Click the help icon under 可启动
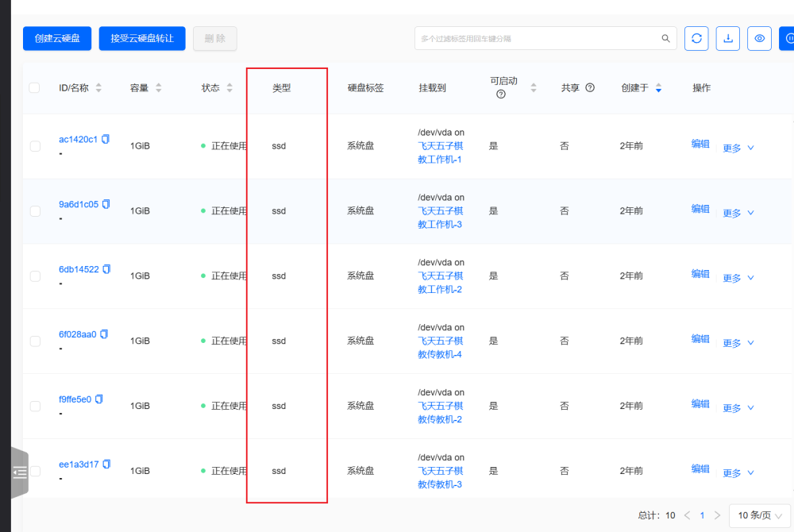Screen dimensions: 794x532 (x=501, y=94)
